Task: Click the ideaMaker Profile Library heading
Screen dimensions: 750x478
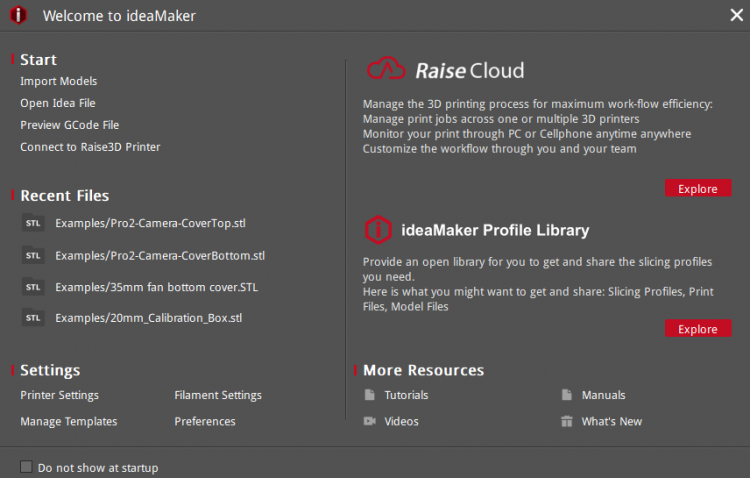Action: click(x=495, y=230)
